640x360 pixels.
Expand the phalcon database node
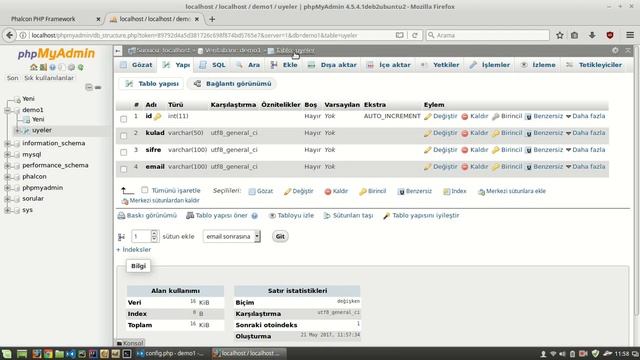[x=7, y=177]
